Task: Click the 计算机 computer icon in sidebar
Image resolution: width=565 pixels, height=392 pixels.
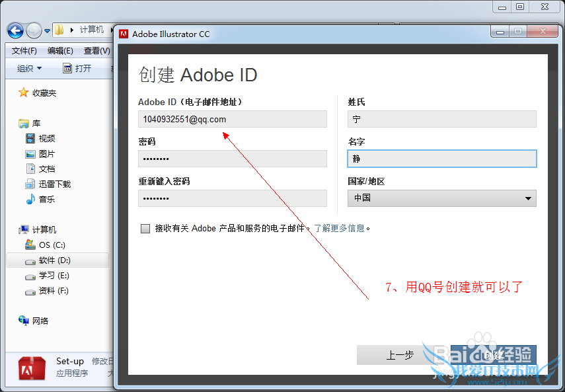Action: 24,229
